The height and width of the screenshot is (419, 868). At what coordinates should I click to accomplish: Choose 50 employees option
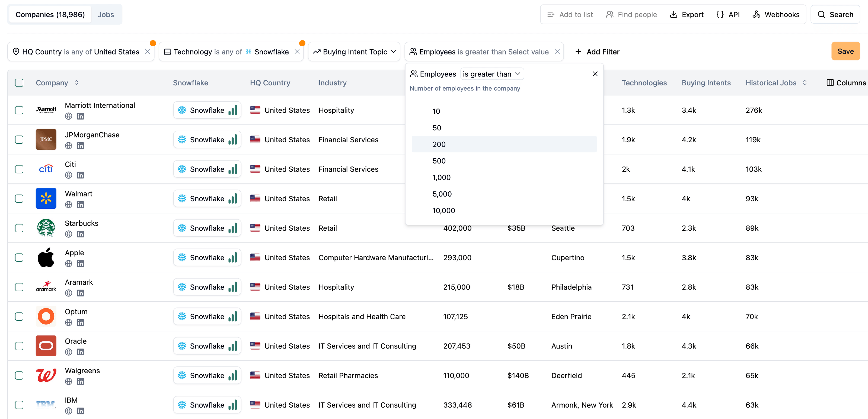[x=504, y=128]
